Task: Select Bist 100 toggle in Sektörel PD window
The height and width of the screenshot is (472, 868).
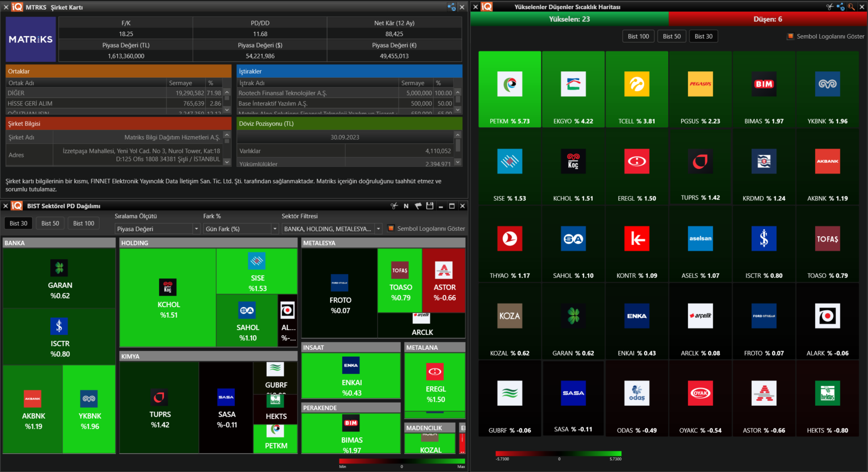Action: click(84, 223)
